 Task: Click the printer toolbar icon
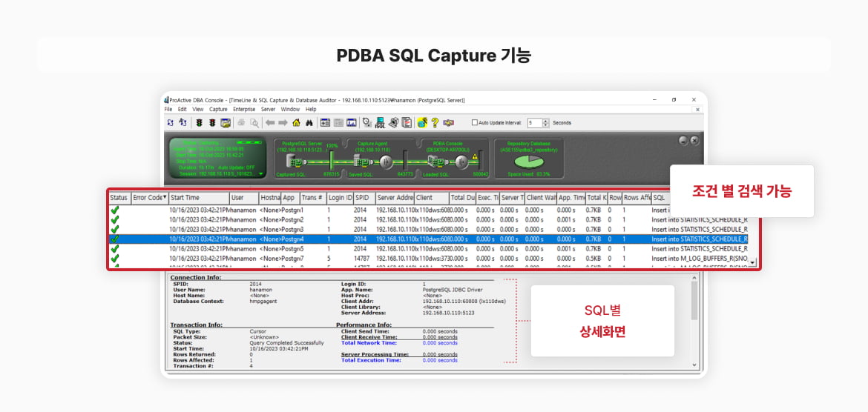point(241,123)
